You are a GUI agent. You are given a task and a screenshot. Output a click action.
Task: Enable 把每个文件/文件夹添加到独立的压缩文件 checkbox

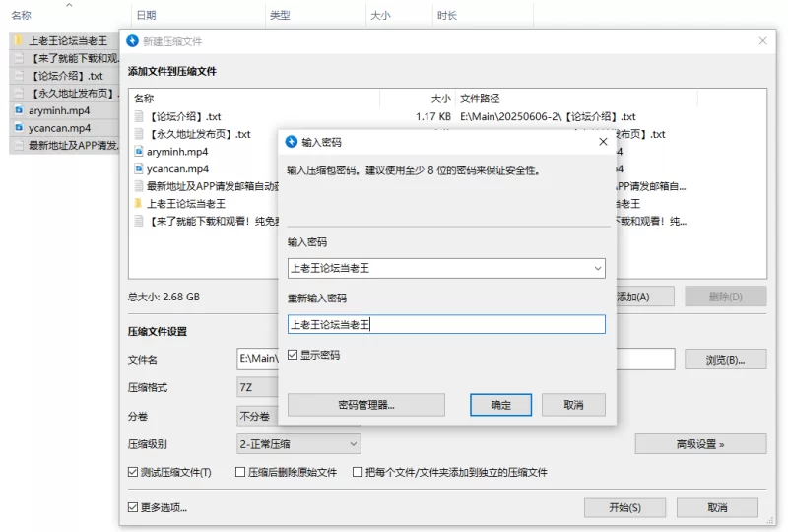[x=358, y=472]
